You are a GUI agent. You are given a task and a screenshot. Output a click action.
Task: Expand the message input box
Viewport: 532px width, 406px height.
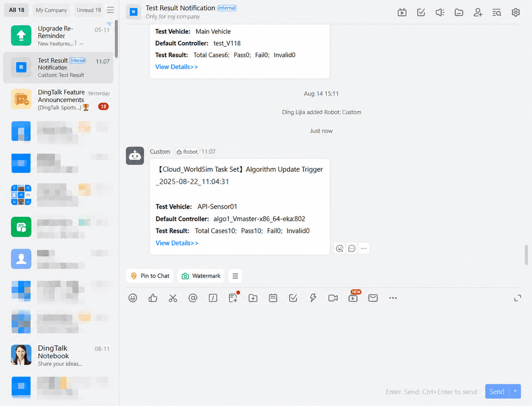coord(518,298)
